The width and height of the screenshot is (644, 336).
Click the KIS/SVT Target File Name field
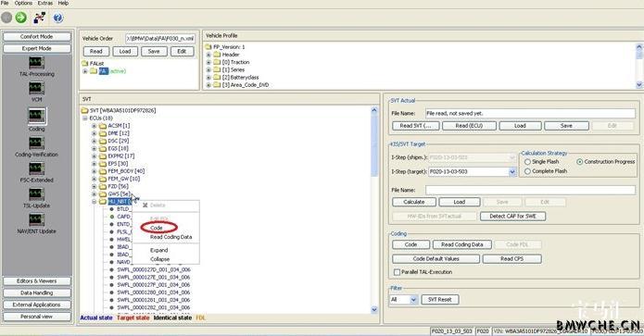531,190
